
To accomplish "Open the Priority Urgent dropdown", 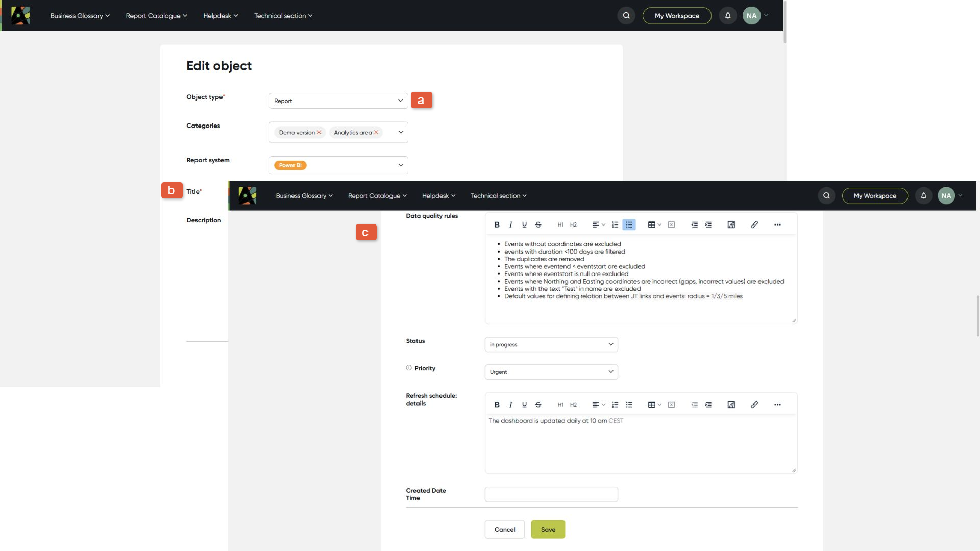I will point(551,372).
